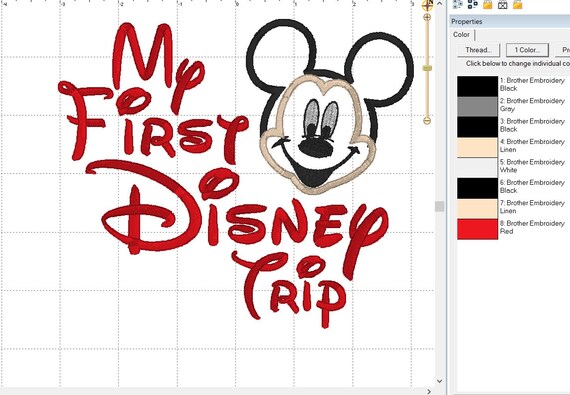Select the first Black thread swatch
570x395 pixels.
click(x=477, y=86)
